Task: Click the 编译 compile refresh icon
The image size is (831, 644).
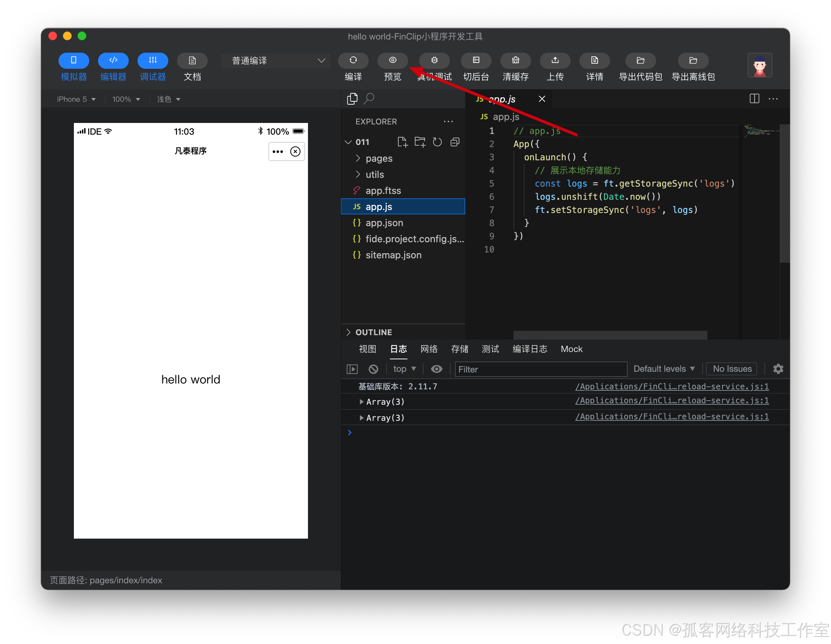Action: tap(353, 60)
